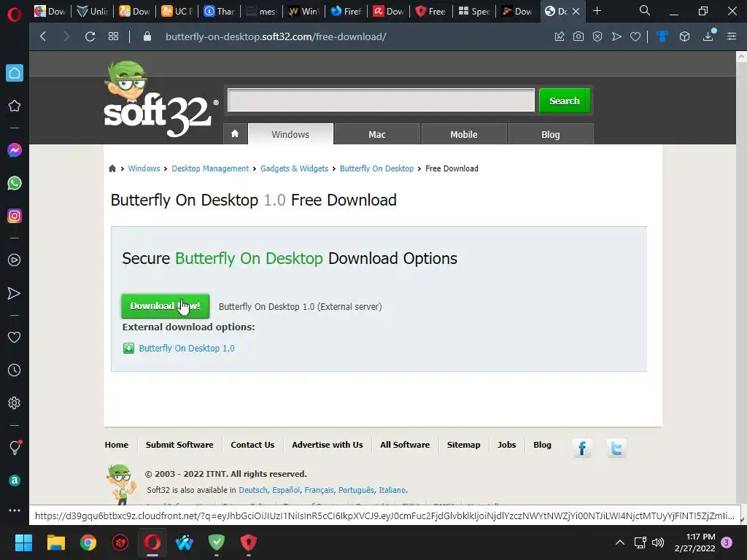Click the snapshot camera icon
The width and height of the screenshot is (747, 560).
(578, 36)
